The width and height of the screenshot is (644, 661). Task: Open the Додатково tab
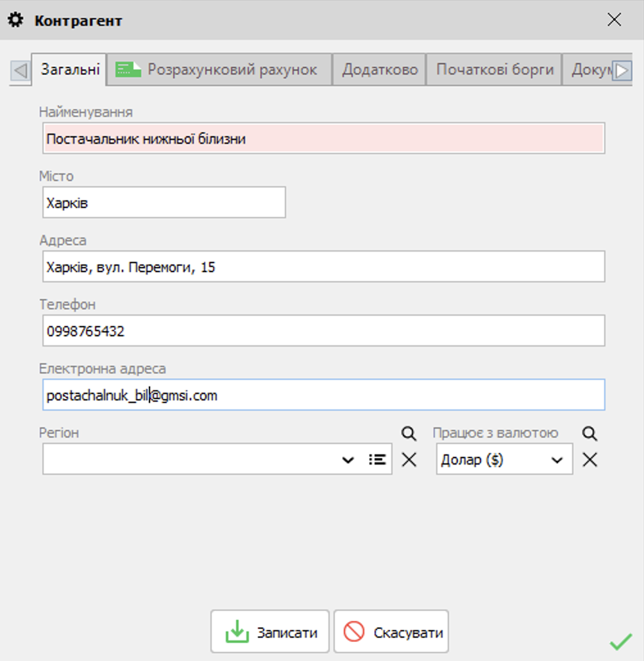tap(380, 69)
